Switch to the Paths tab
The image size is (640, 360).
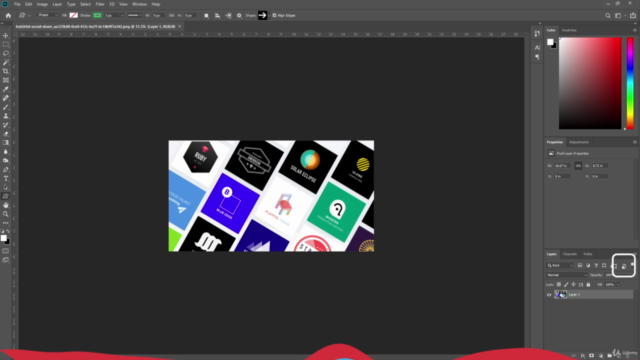point(588,254)
